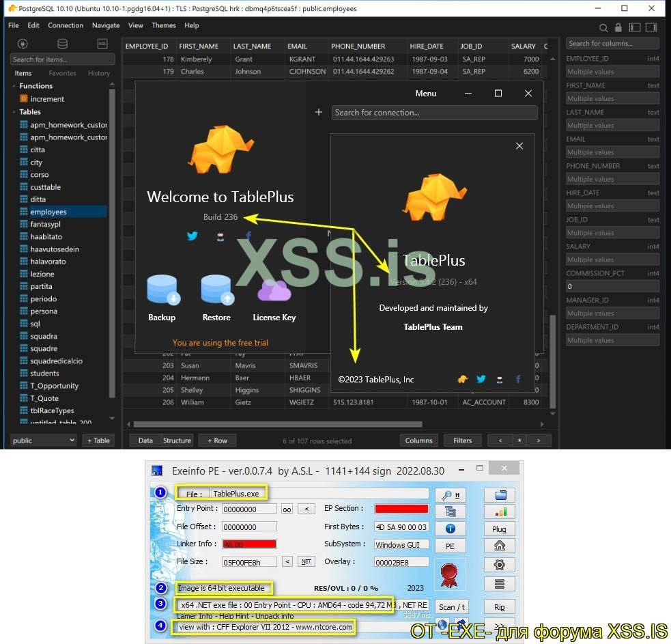Screen dimensions: 671x644
Task: Click the Scan / t button in Exeinfo PE
Action: (x=451, y=606)
